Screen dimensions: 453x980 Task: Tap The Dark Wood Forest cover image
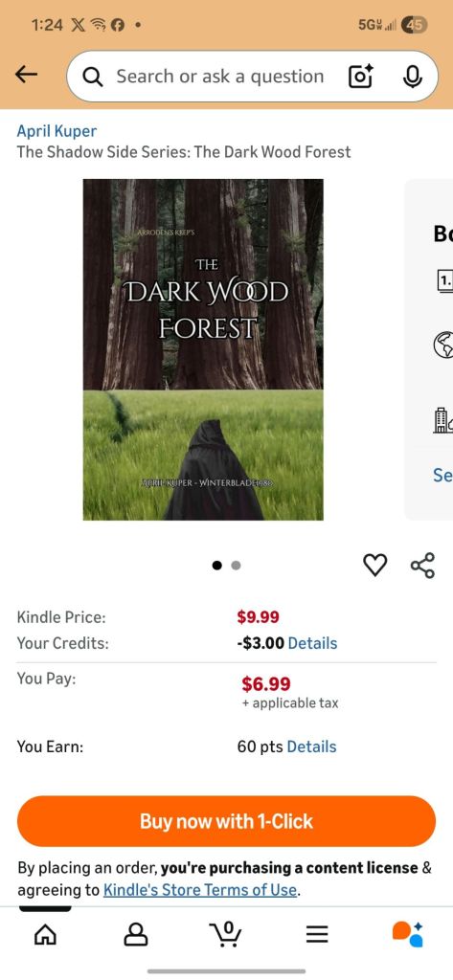coord(203,349)
